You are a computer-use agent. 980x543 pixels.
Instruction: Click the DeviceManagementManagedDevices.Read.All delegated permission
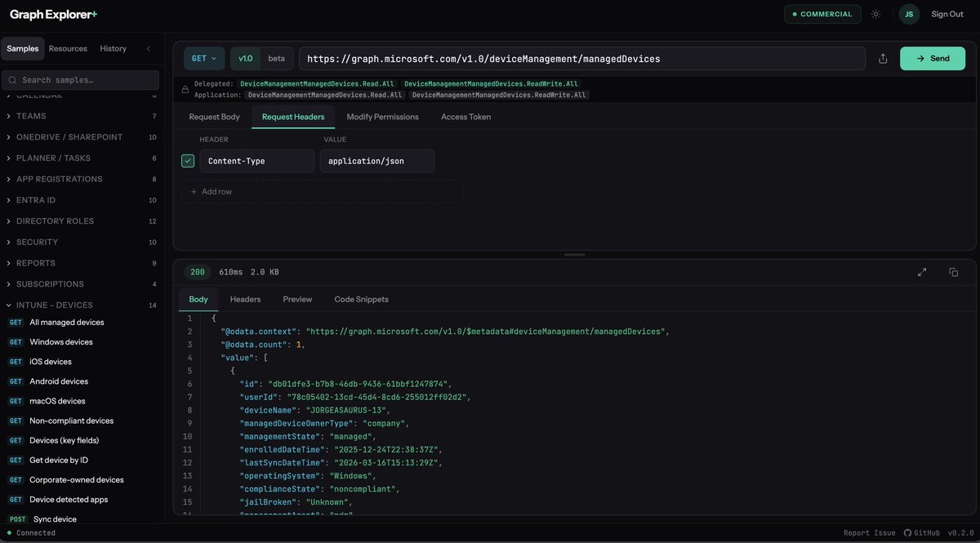point(315,83)
